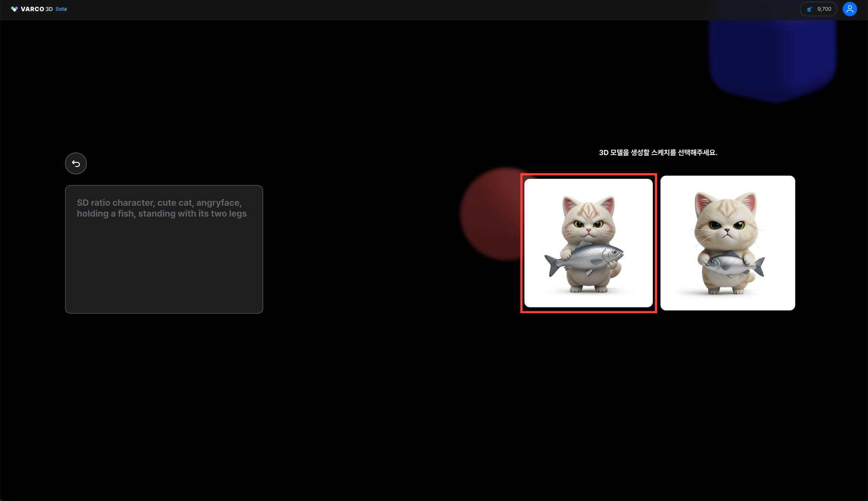
Task: Click the VARCO 3D title text
Action: point(36,9)
